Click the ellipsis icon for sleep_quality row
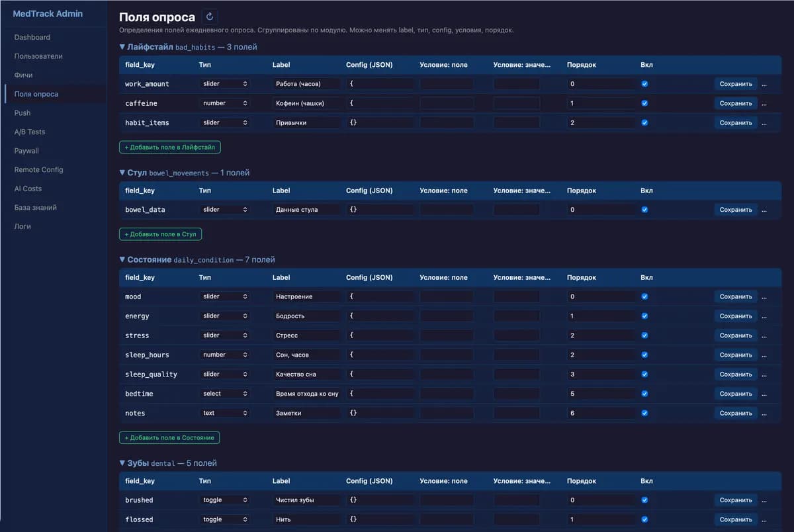Image resolution: width=794 pixels, height=532 pixels. [x=764, y=375]
